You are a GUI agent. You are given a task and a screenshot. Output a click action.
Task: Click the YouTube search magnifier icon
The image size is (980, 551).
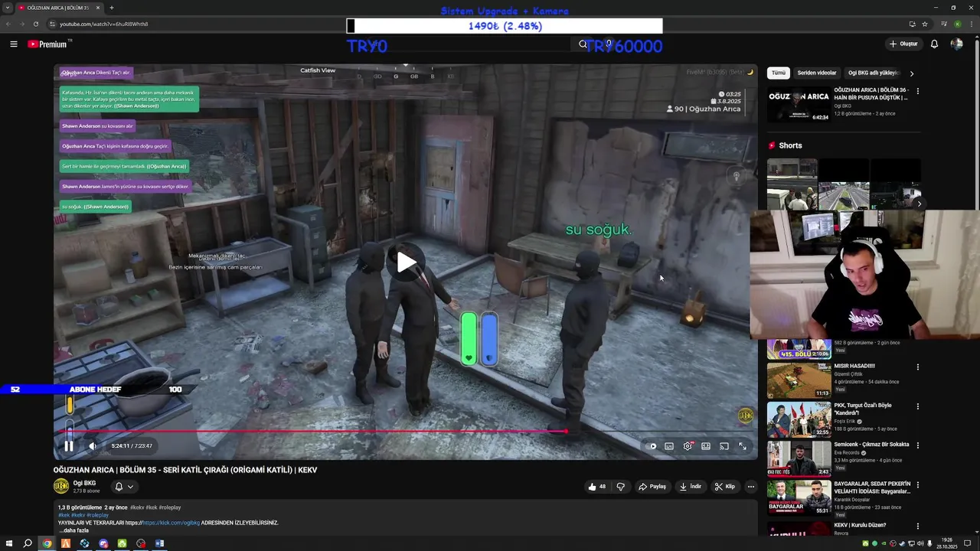[583, 44]
